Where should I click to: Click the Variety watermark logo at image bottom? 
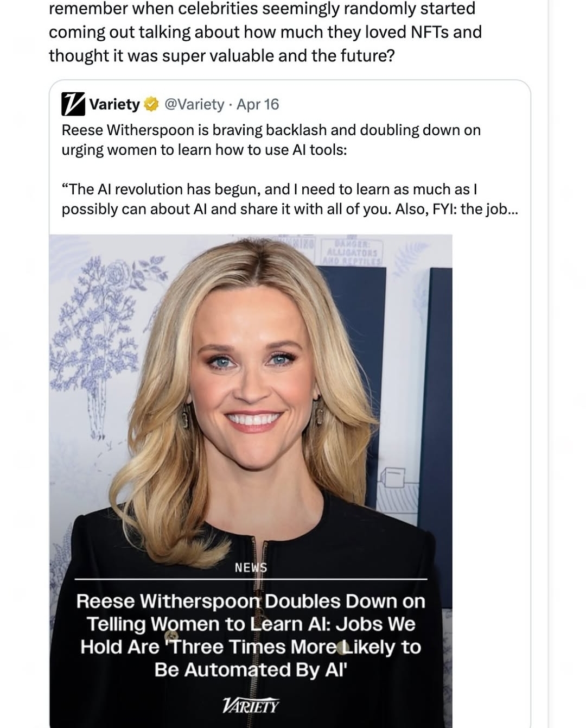click(x=251, y=706)
